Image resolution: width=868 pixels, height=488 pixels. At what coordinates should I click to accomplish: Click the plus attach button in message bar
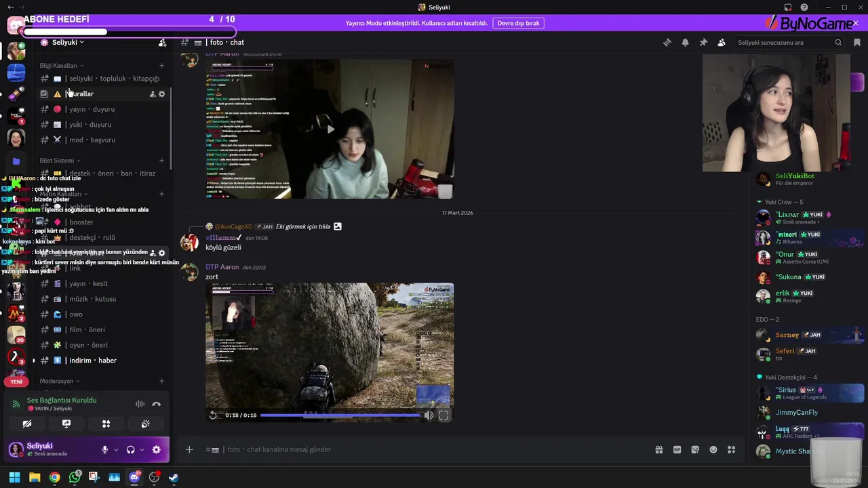click(x=189, y=449)
